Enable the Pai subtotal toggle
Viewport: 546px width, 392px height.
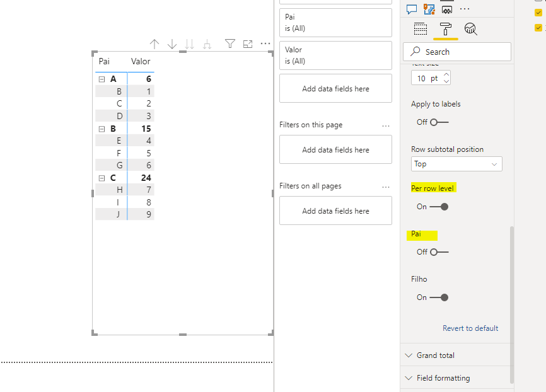coord(439,252)
